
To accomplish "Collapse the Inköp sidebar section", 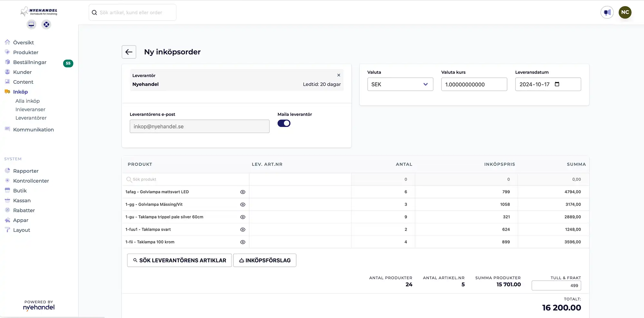I will click(x=20, y=92).
